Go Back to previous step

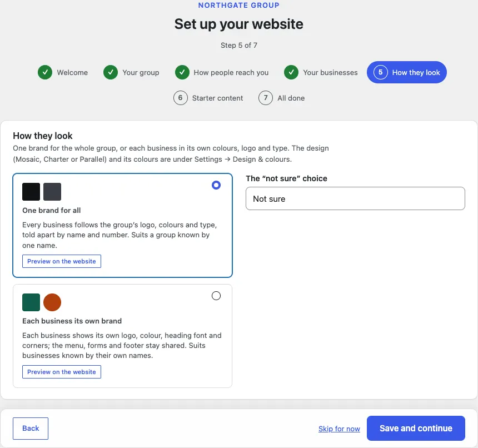pos(31,429)
